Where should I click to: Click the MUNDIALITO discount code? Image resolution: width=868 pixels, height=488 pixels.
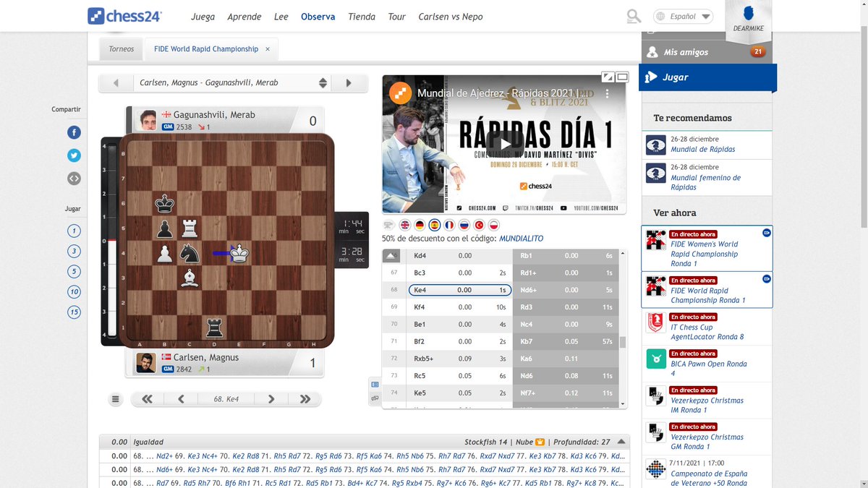point(521,239)
